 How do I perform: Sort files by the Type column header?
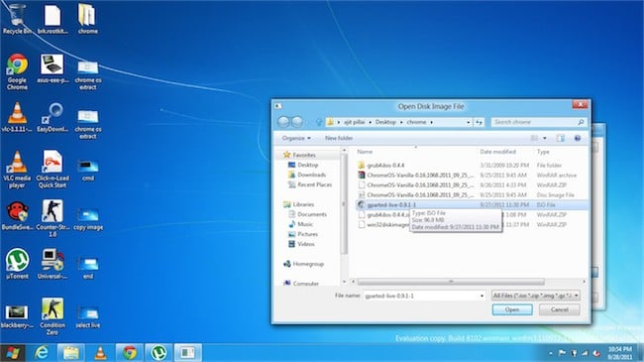click(543, 152)
